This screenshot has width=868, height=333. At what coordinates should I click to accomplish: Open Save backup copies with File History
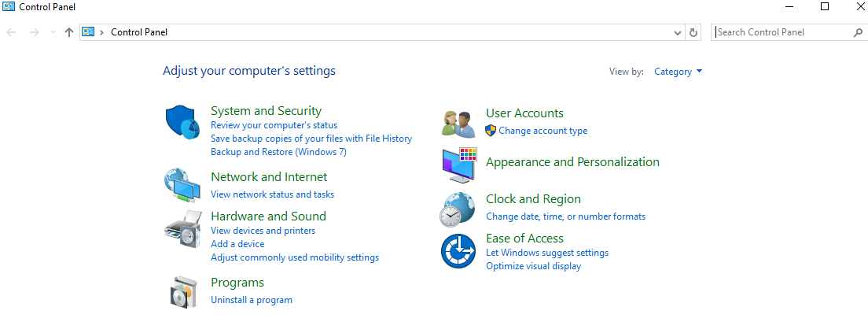click(x=311, y=139)
